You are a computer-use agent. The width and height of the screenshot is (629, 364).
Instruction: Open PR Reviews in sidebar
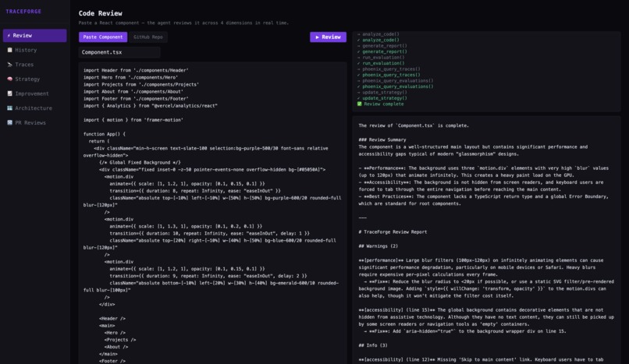(x=34, y=122)
